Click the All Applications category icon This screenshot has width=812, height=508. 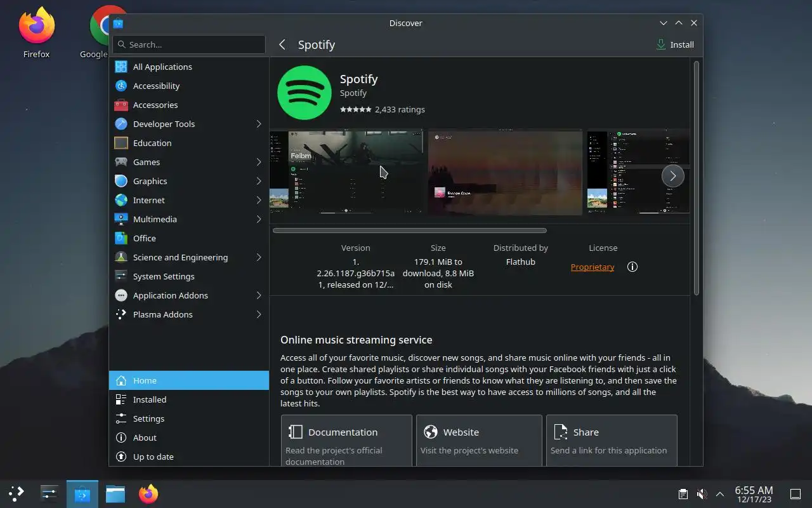[x=121, y=67]
